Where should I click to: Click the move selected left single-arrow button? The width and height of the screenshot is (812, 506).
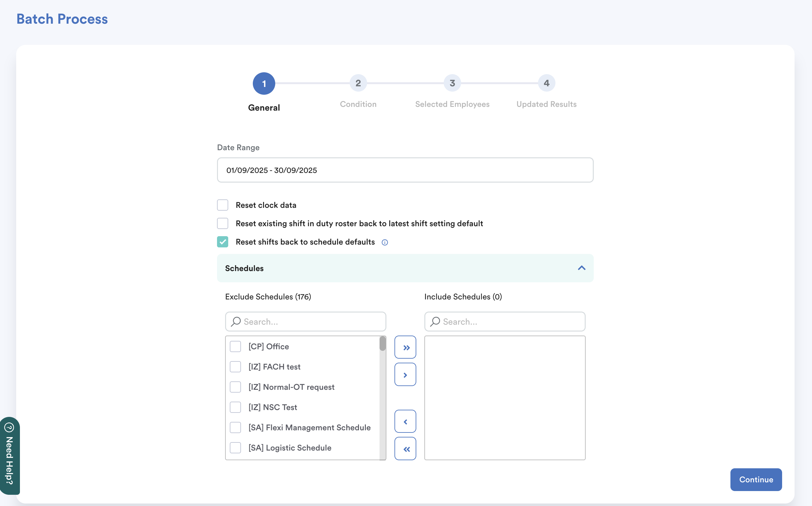tap(405, 421)
